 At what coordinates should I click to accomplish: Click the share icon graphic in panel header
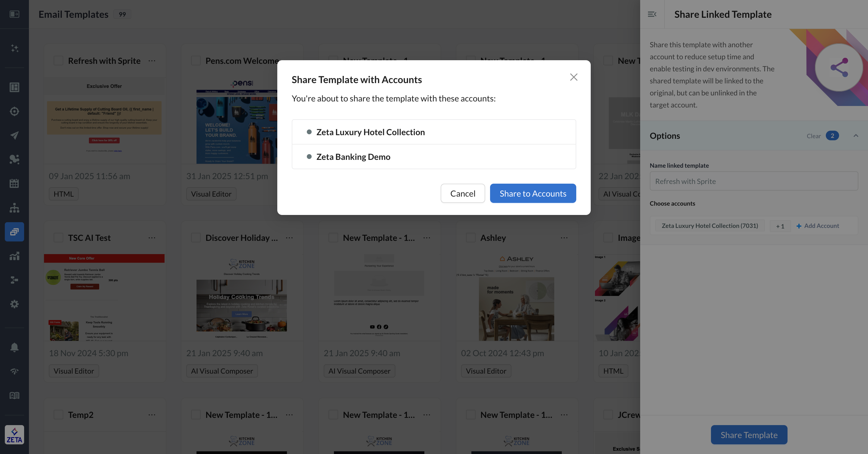pos(839,67)
